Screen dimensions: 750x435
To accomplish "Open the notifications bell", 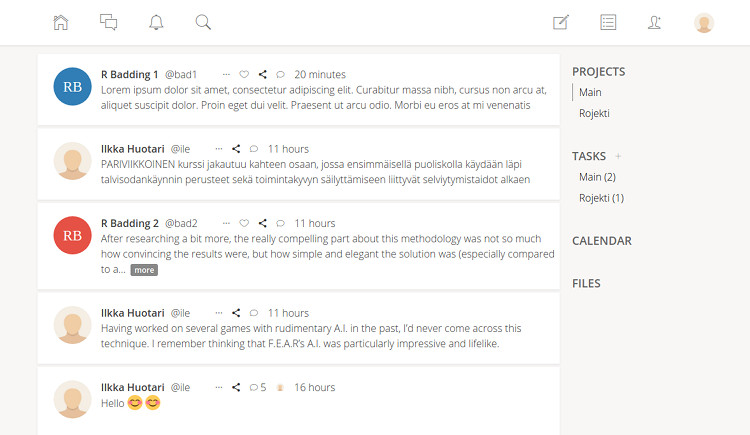I will (x=156, y=22).
